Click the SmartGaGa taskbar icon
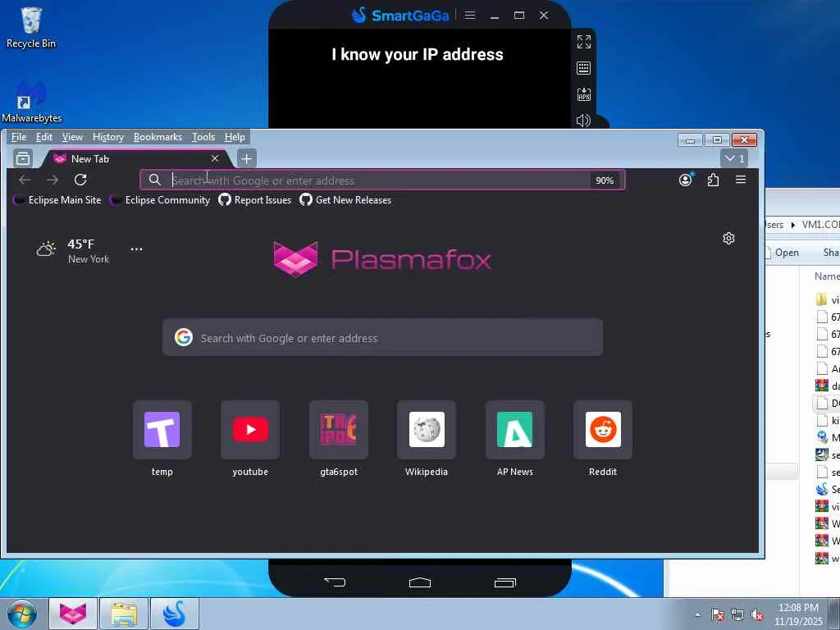 point(175,614)
